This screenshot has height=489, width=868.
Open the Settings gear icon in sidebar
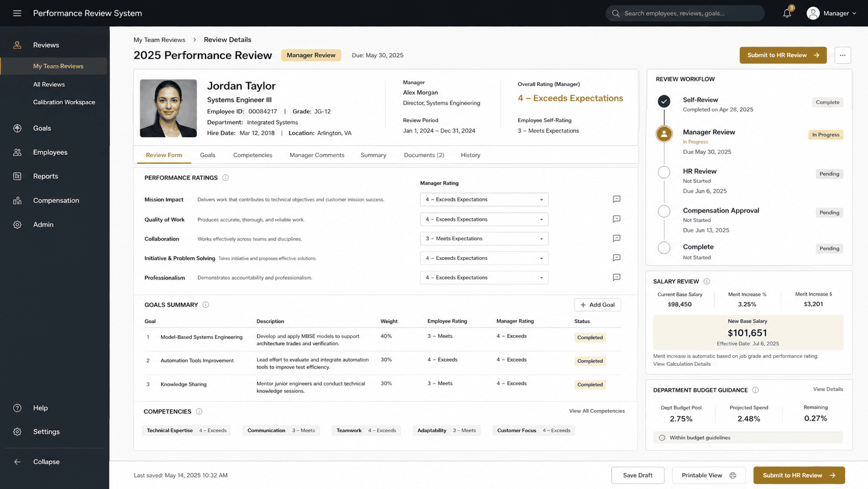tap(17, 432)
